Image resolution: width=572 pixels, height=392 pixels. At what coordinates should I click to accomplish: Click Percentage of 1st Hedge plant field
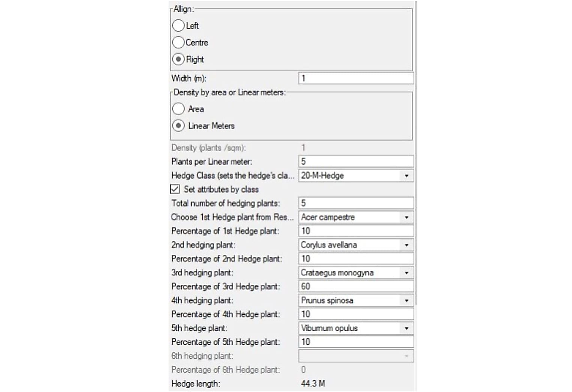pos(356,231)
